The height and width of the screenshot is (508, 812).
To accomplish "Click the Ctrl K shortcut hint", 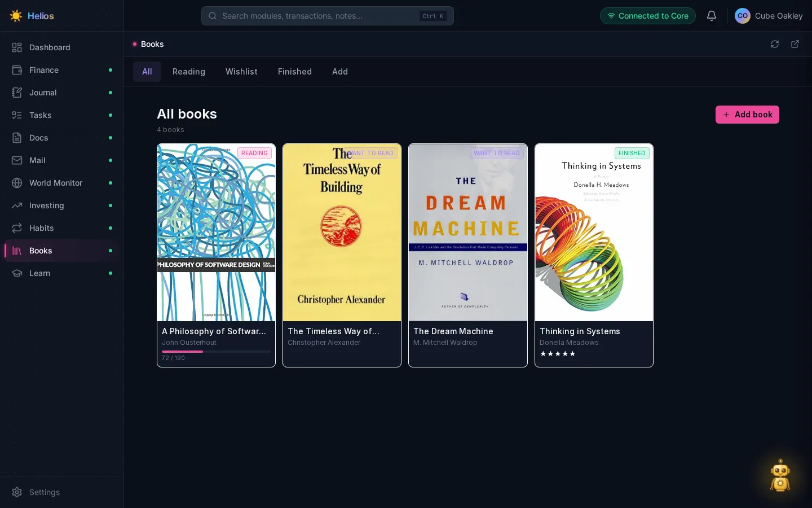I will click(433, 16).
